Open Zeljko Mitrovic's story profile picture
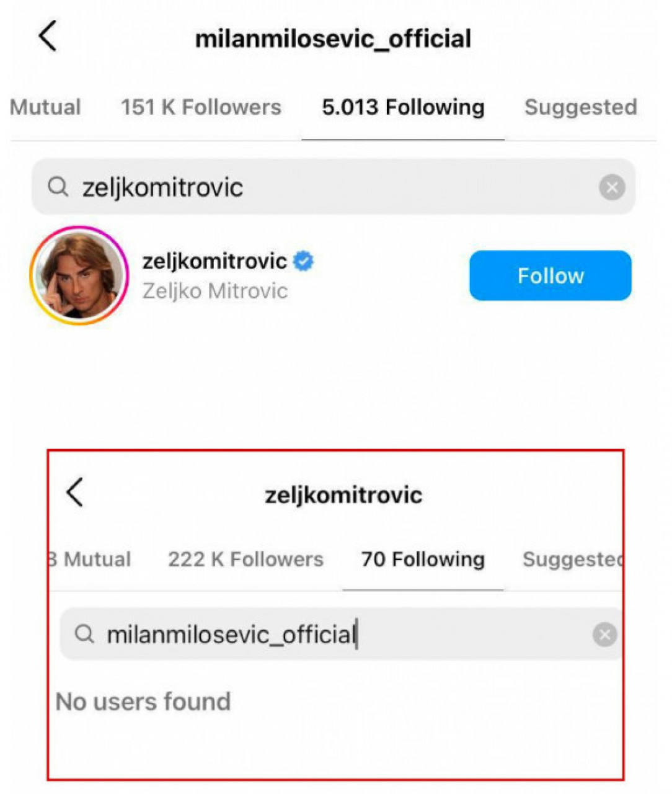The height and width of the screenshot is (794, 672). point(79,275)
